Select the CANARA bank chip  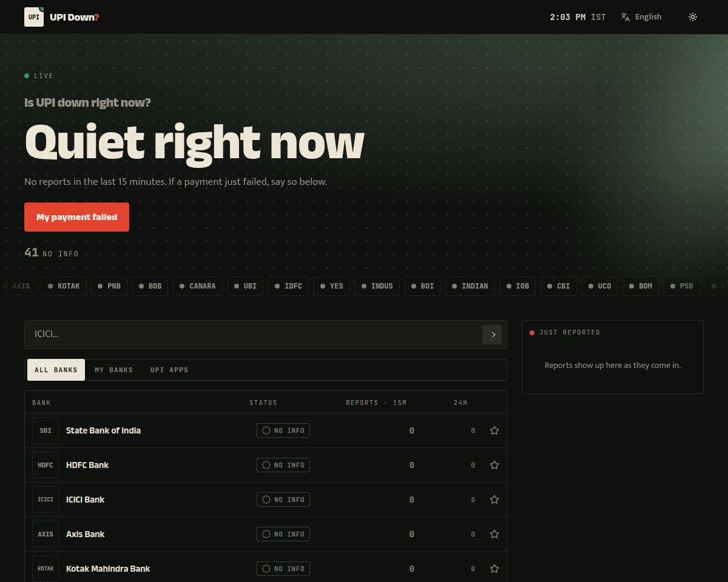198,286
